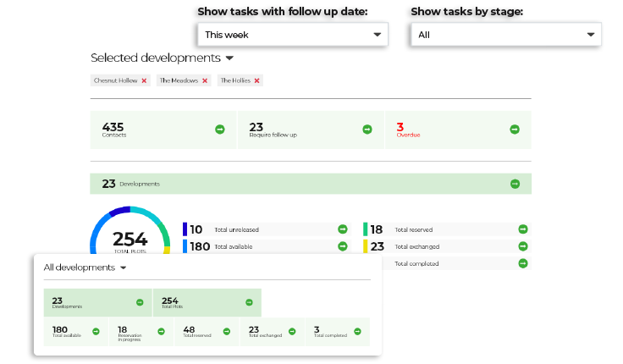This screenshot has width=623, height=364.
Task: Click arrow on 254 Total Plots tile
Action: point(249,302)
